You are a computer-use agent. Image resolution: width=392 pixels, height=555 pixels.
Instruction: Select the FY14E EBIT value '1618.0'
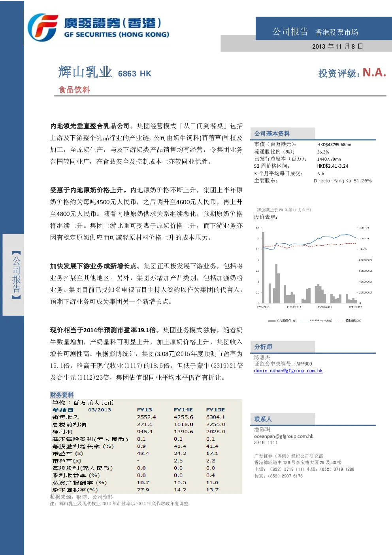(x=183, y=424)
